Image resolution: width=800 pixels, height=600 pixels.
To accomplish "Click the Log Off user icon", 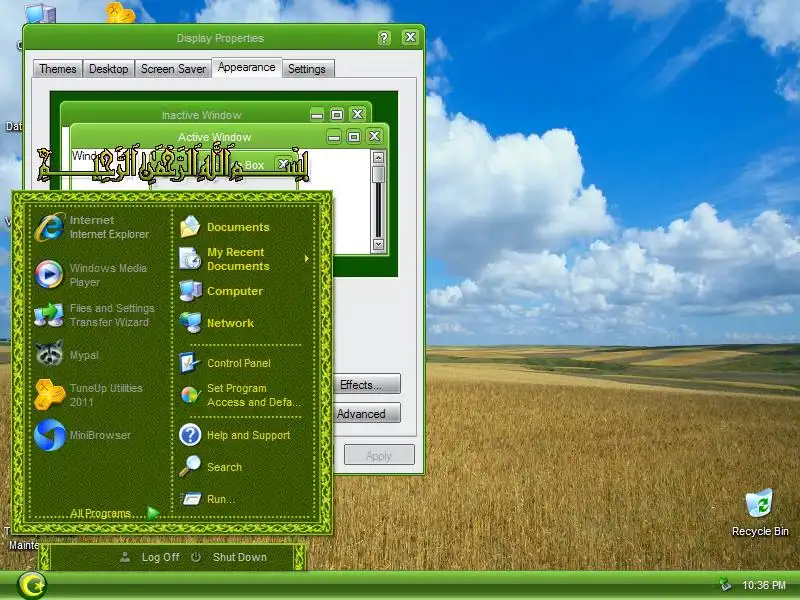I will (x=124, y=557).
